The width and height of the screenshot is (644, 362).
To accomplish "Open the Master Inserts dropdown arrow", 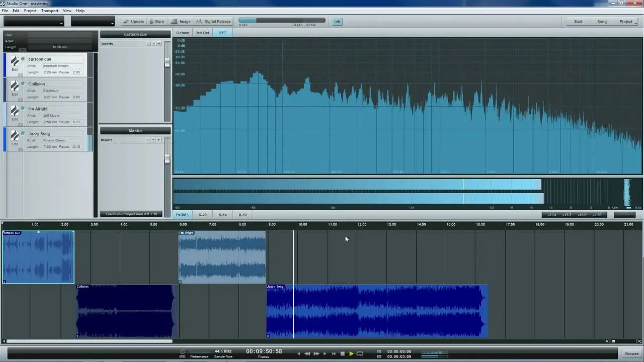I will [153, 140].
